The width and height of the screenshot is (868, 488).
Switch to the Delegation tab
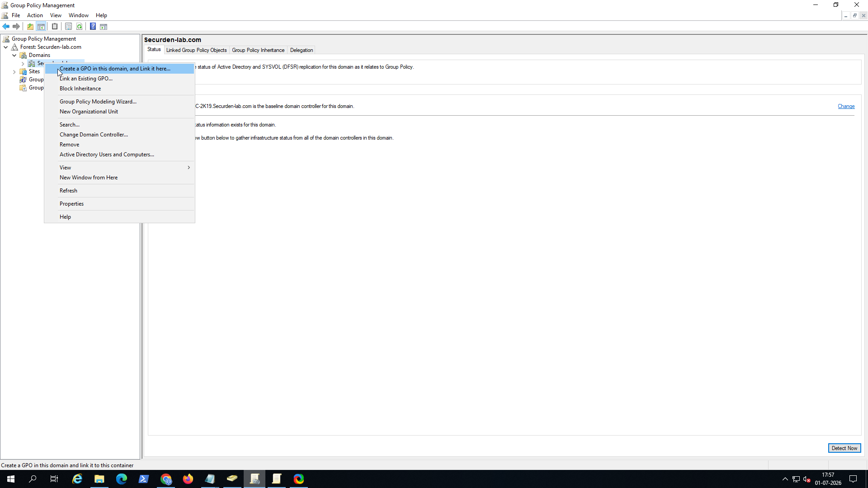pos(302,50)
